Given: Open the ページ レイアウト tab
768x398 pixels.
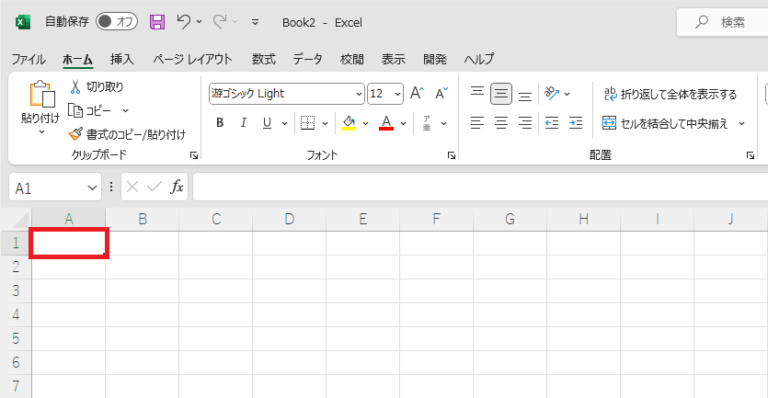Looking at the screenshot, I should coord(192,59).
